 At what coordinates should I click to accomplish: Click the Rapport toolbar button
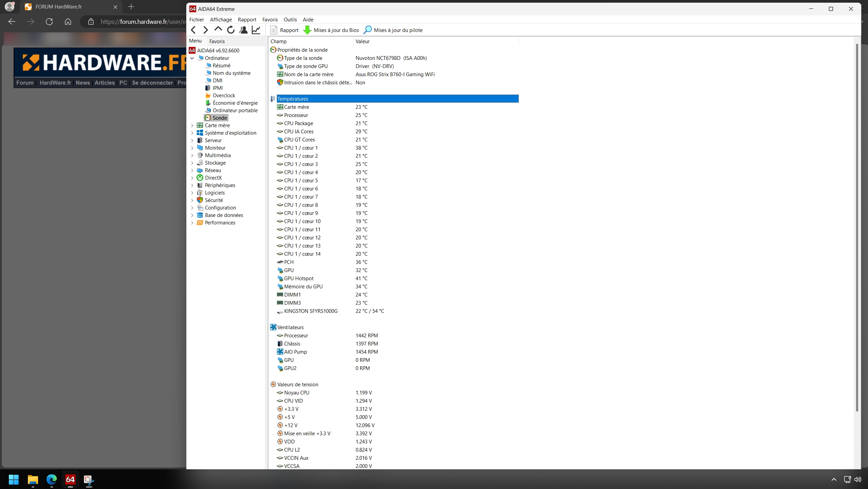(284, 30)
